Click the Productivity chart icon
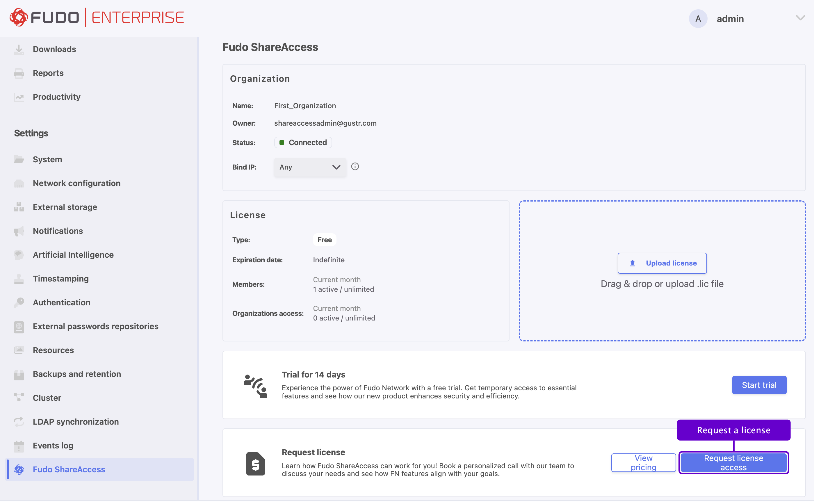 [x=19, y=97]
